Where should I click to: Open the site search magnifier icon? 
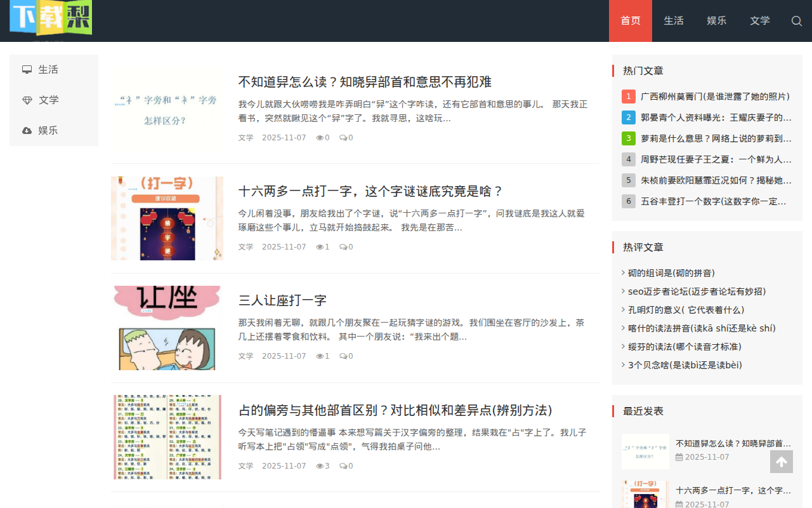tap(796, 21)
